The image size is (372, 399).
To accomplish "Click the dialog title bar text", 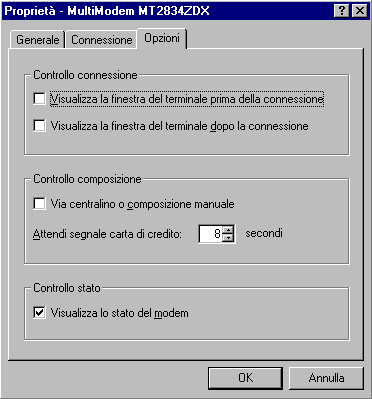I will pyautogui.click(x=107, y=11).
